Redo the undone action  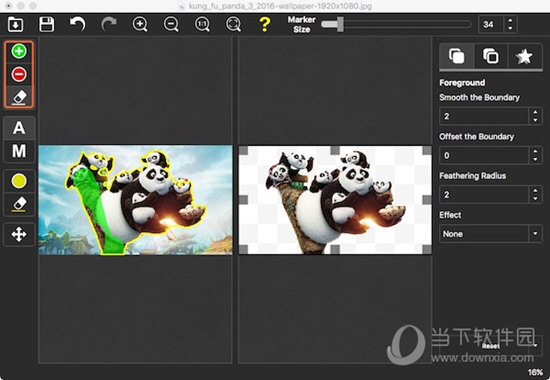coord(109,24)
